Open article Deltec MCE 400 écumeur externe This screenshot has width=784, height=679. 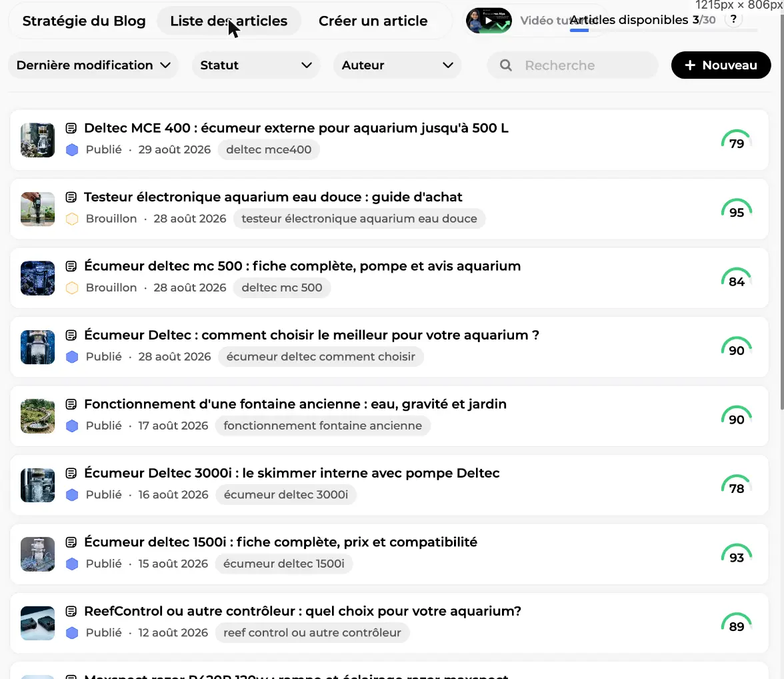(296, 128)
